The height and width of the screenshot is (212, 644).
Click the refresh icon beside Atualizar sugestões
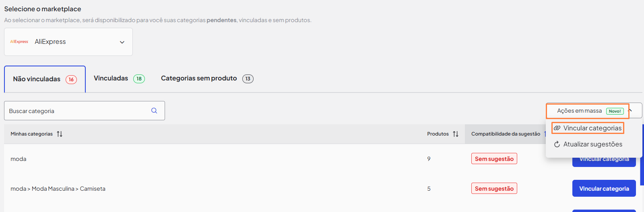coord(557,144)
